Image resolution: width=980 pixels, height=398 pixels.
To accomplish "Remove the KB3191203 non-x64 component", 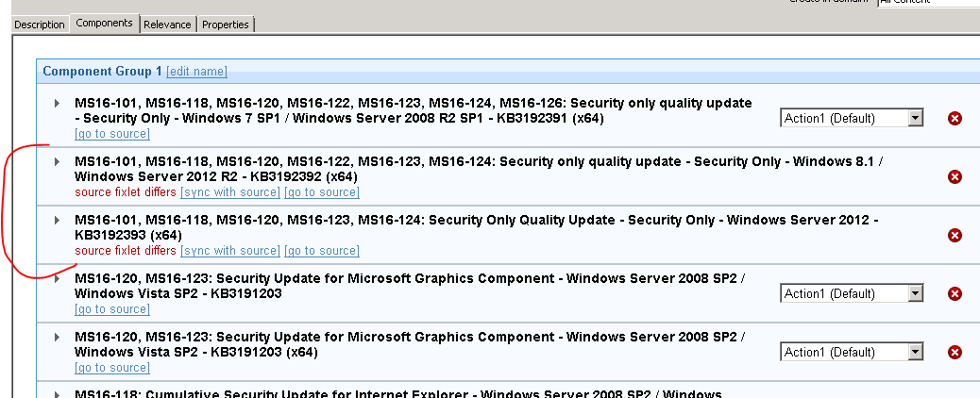I will pos(955,293).
